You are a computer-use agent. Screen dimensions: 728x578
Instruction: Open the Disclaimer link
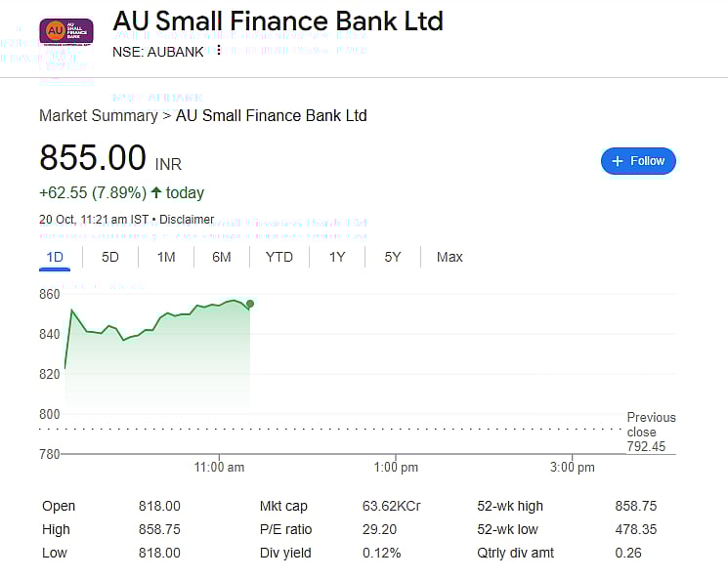click(187, 220)
